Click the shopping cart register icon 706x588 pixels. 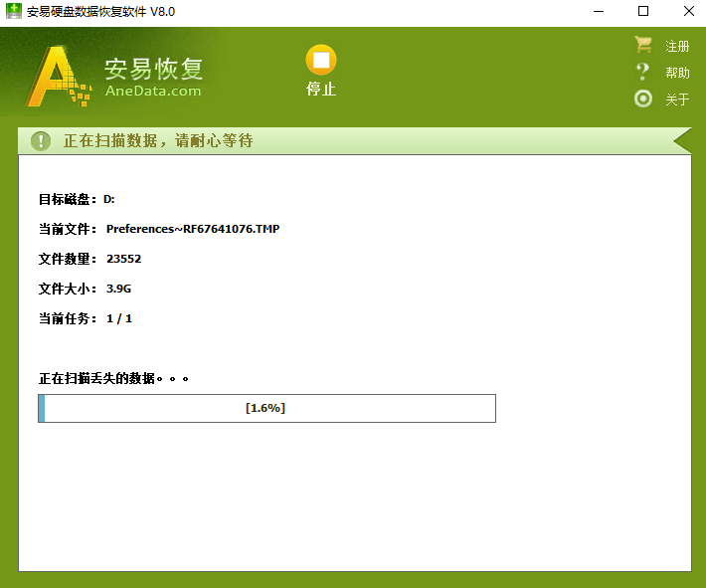pos(643,45)
